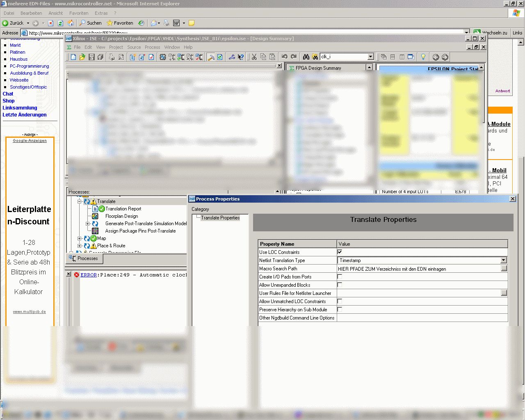This screenshot has width=525, height=420.
Task: Open the Letzte Änderungen sidebar link
Action: [25, 115]
